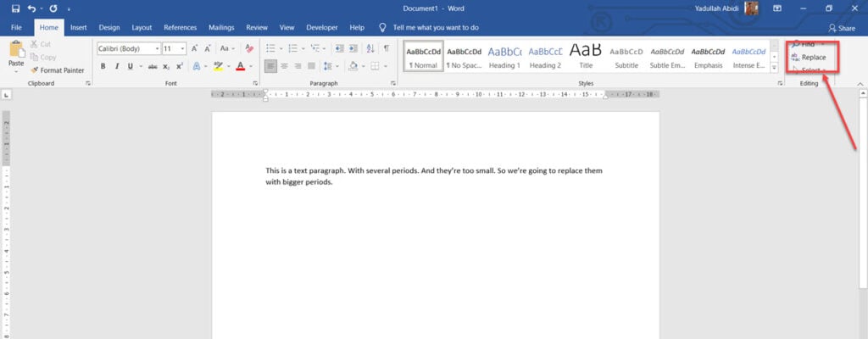
Task: Toggle center alignment for the paragraph
Action: 284,66
